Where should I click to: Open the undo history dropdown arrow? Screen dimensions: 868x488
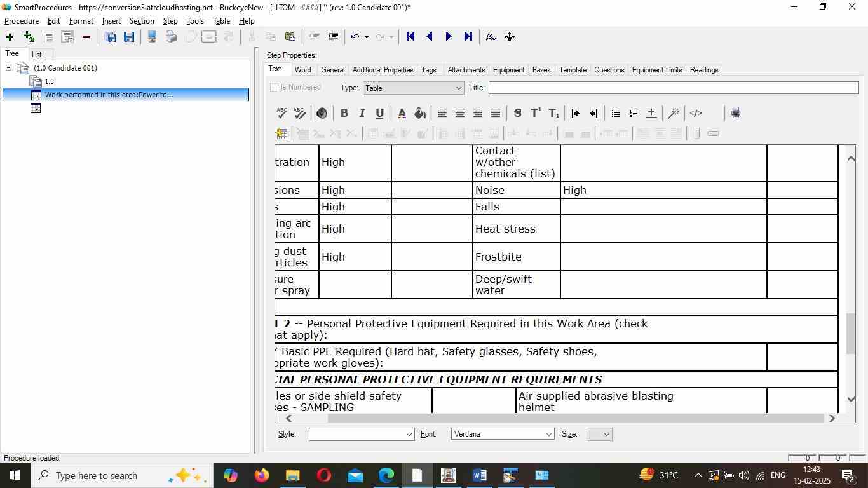pyautogui.click(x=367, y=37)
